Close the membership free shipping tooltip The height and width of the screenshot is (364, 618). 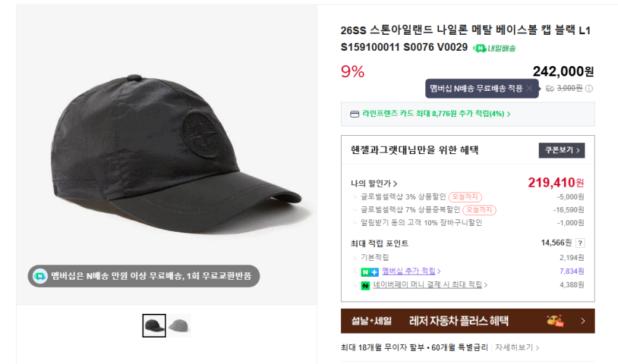[x=529, y=89]
